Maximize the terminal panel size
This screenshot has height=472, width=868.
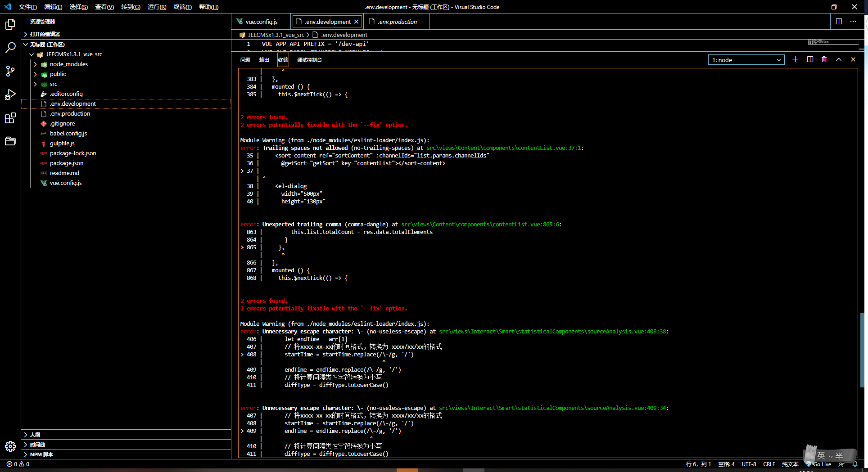838,59
